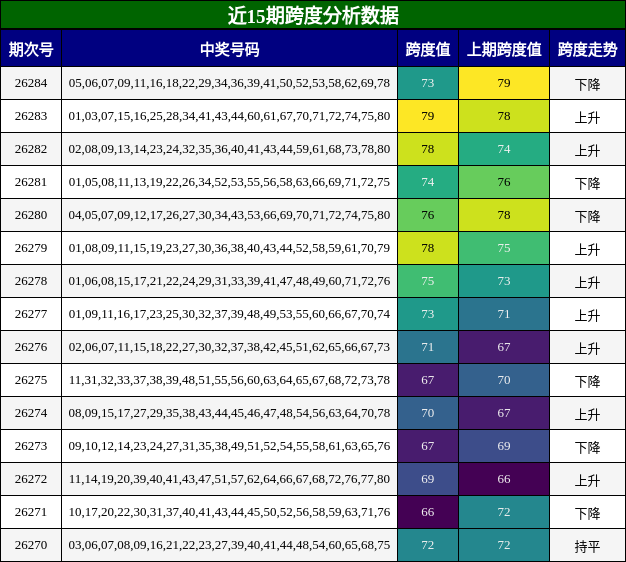
Task: Click yellow span value 79 in row 26283
Action: coord(428,116)
